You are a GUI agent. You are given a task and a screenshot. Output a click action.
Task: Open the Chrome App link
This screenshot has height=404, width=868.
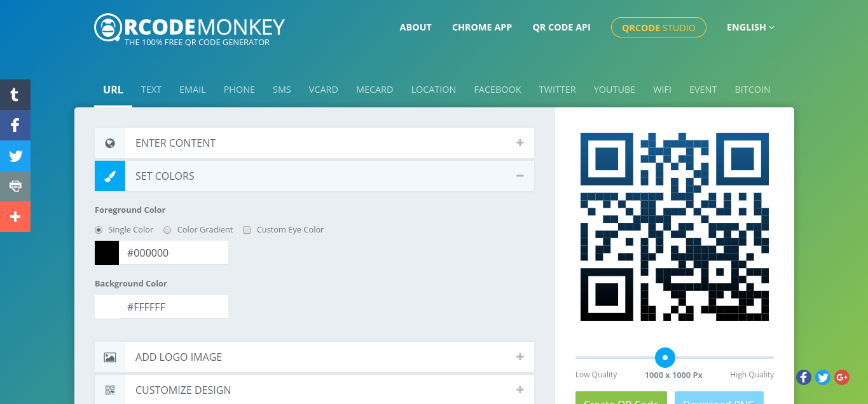[x=482, y=27]
